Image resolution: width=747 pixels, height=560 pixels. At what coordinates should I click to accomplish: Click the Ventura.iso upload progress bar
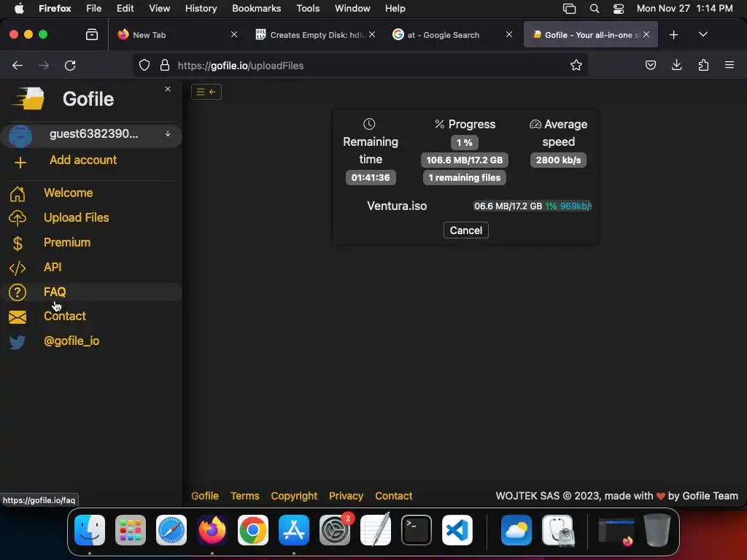[x=532, y=206]
